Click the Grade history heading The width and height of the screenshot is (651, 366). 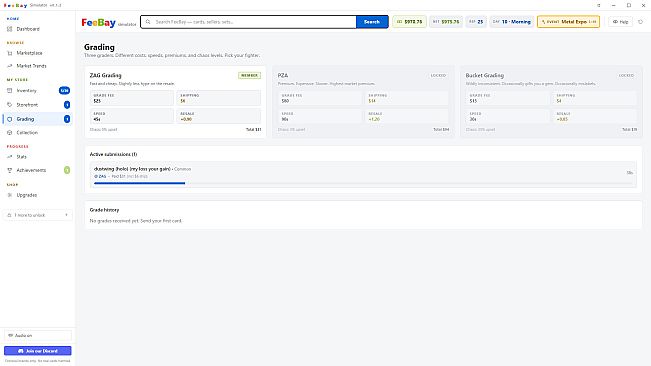click(104, 210)
